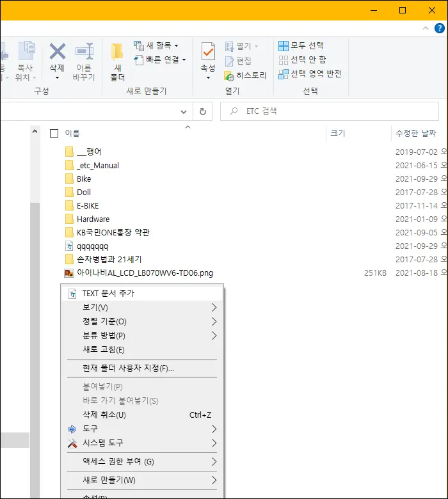Expand the 정렬 기준(O) submenu arrow
Screen dimensions: 448x499
click(x=214, y=321)
